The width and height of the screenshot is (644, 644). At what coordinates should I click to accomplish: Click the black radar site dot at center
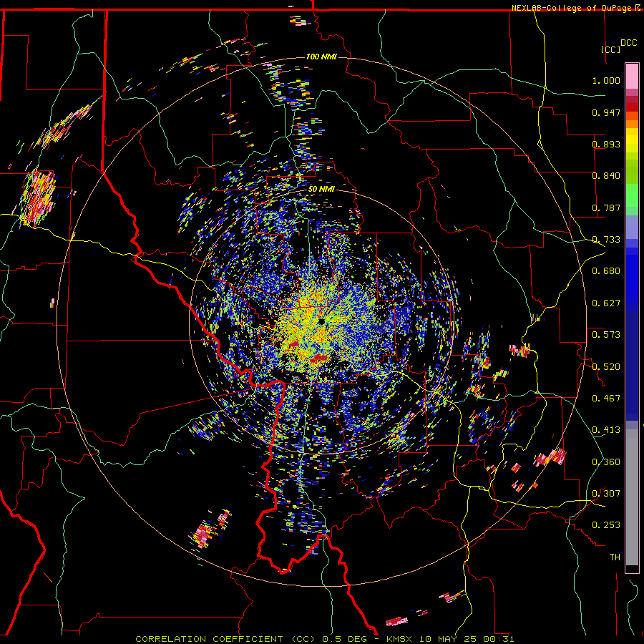tap(321, 321)
